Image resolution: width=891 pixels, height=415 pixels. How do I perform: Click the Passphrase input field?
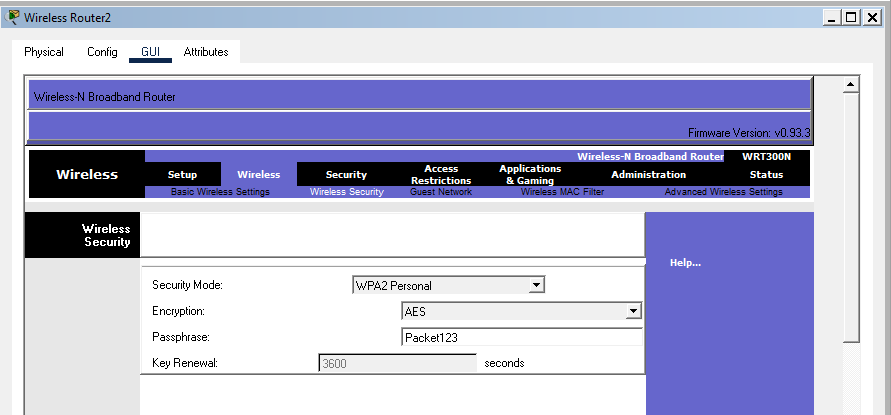point(521,338)
